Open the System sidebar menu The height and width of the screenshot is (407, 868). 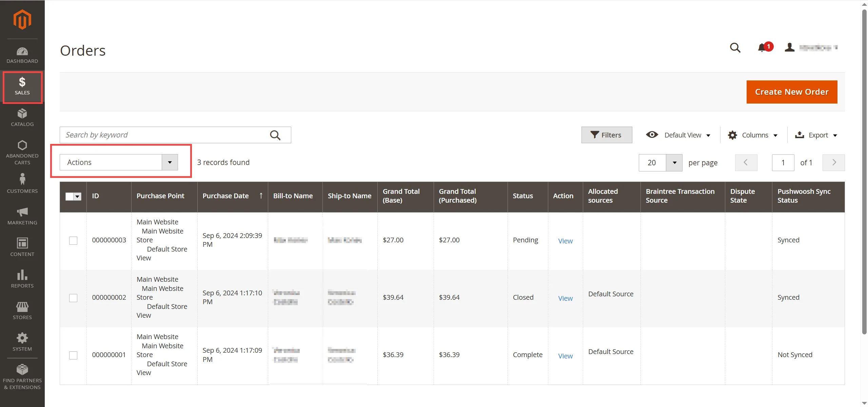[x=22, y=342]
